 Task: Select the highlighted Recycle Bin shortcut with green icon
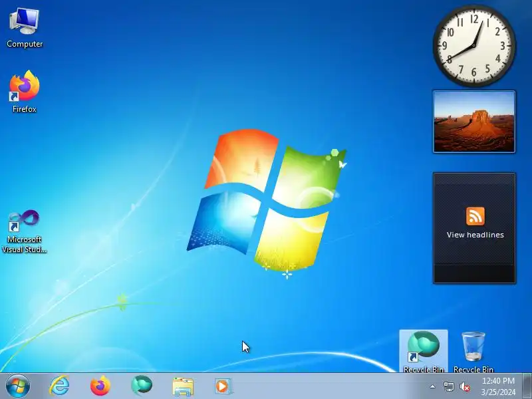tap(424, 352)
